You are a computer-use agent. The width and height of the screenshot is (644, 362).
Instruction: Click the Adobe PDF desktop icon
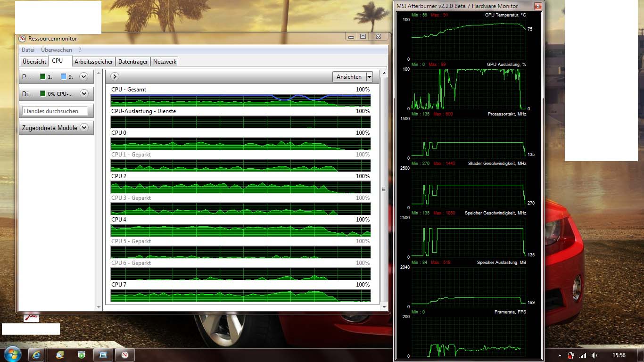coord(32,317)
